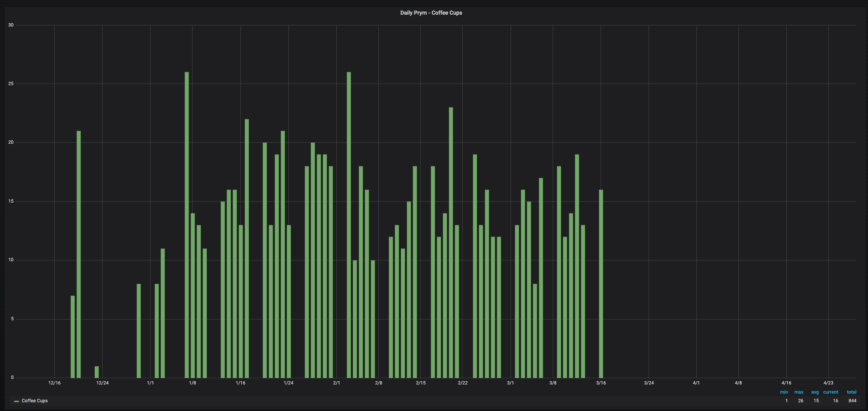Click the legend max value 26
The image size is (868, 411).
tap(801, 401)
